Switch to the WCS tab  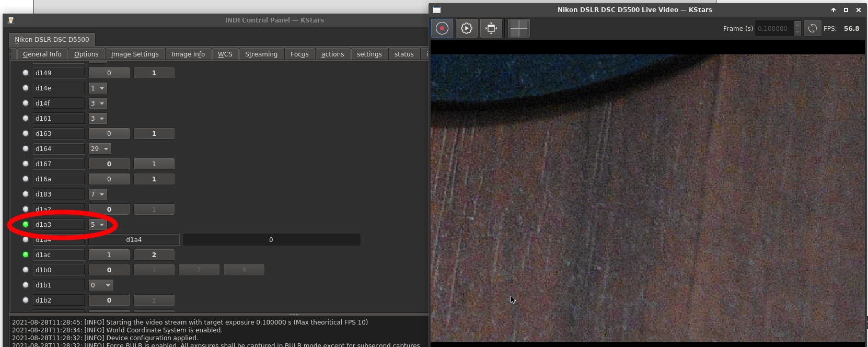[225, 54]
